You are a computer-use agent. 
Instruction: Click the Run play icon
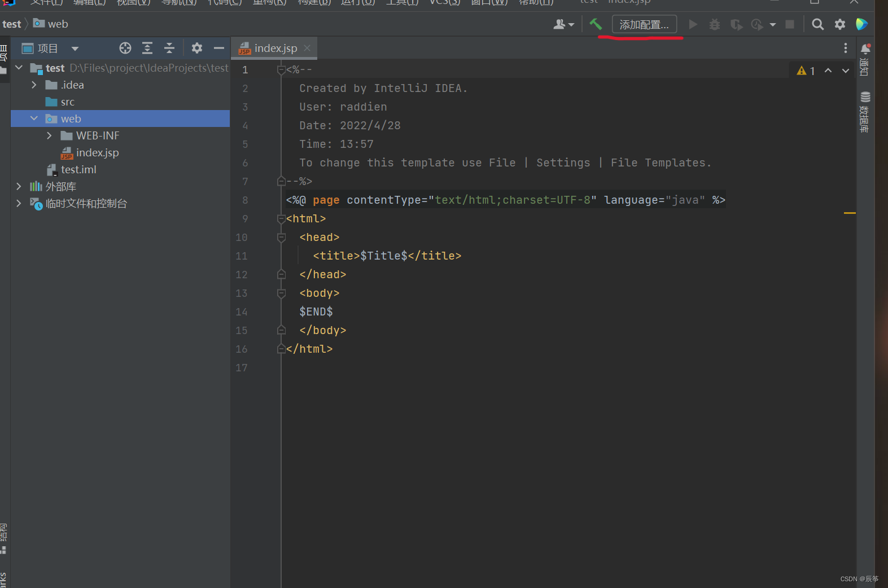click(693, 24)
